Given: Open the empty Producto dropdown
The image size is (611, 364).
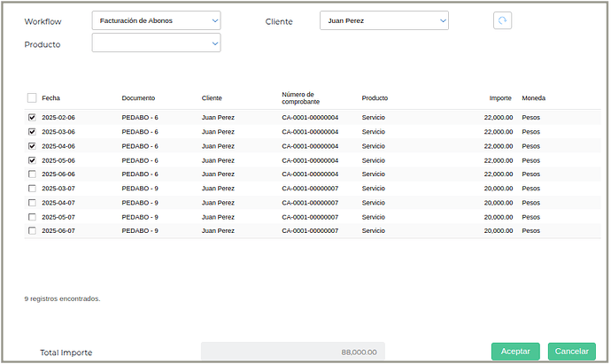Looking at the screenshot, I should (x=156, y=43).
